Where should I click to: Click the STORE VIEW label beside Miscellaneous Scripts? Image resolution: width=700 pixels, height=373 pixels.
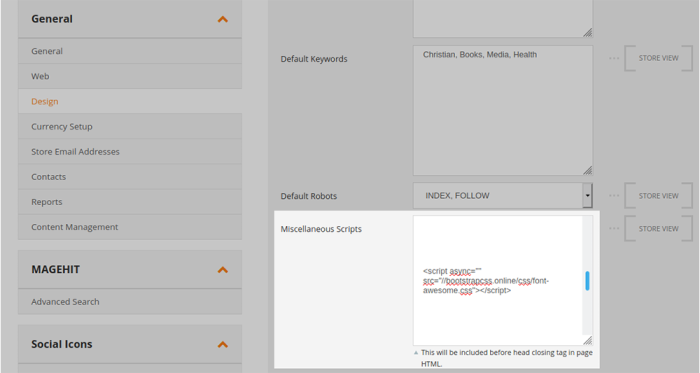click(658, 229)
